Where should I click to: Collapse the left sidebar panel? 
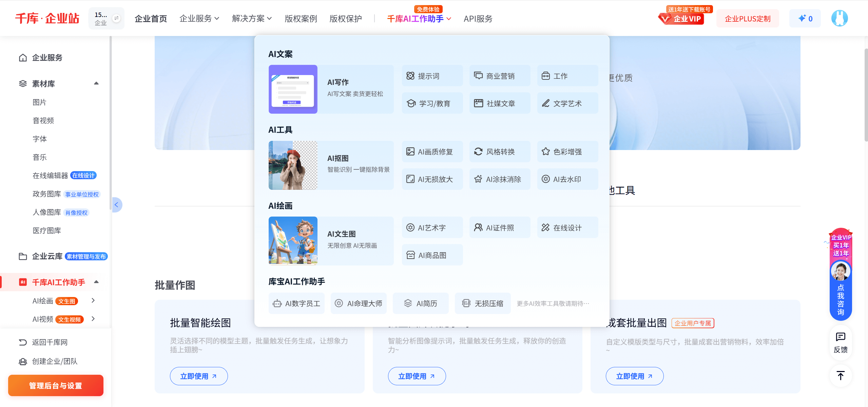[x=117, y=205]
